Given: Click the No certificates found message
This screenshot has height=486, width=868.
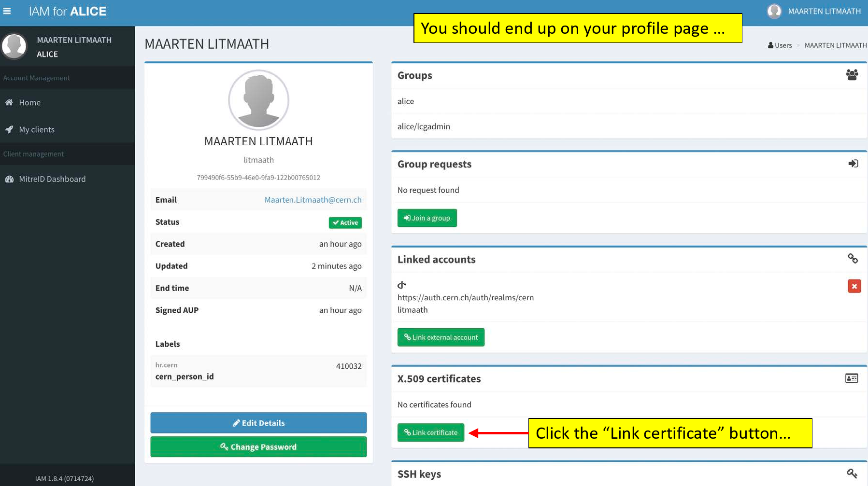Looking at the screenshot, I should [434, 404].
